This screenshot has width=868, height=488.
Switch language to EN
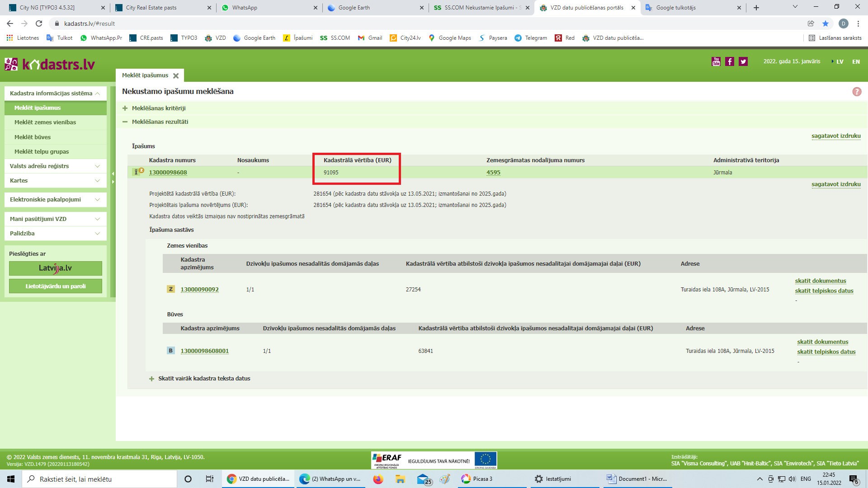coord(856,61)
